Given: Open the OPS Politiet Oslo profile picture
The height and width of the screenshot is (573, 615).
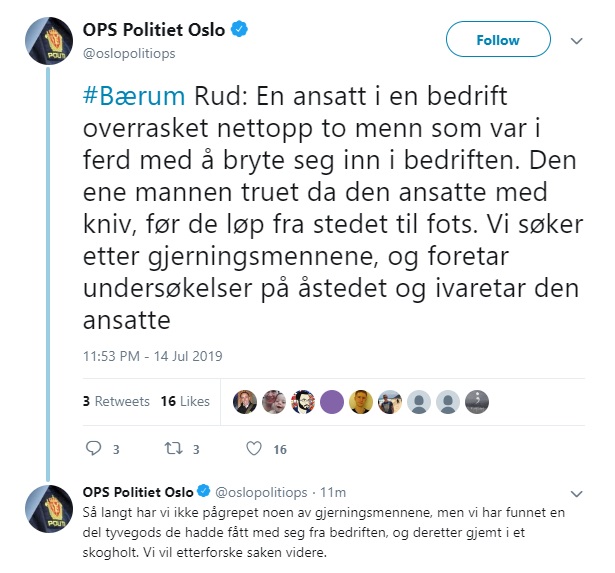Looking at the screenshot, I should point(46,43).
